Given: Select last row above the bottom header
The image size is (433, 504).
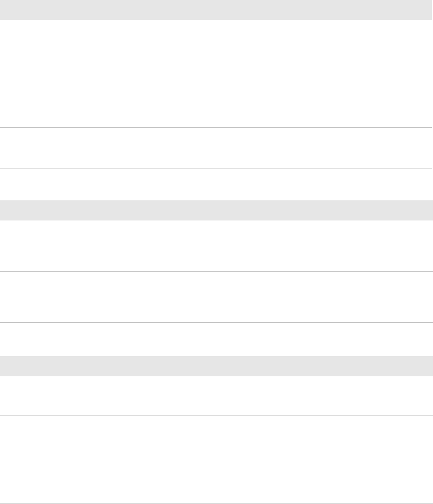Looking at the screenshot, I should 216,339.
